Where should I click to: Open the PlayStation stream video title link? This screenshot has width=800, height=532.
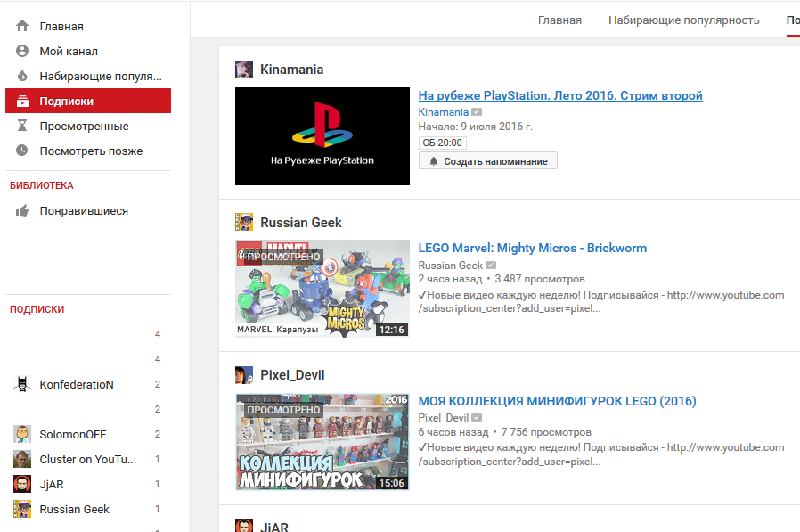pos(560,95)
